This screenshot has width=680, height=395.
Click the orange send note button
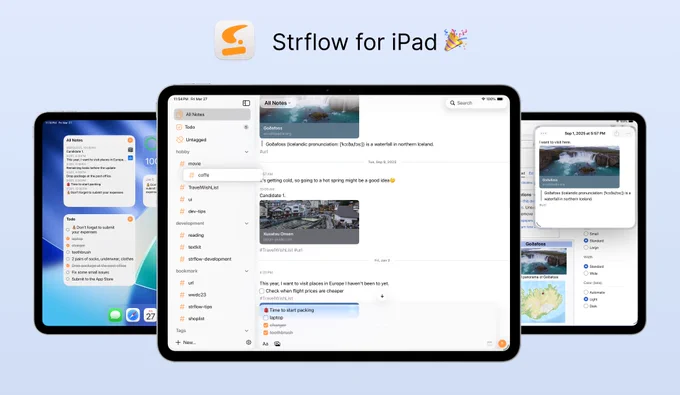pos(502,343)
